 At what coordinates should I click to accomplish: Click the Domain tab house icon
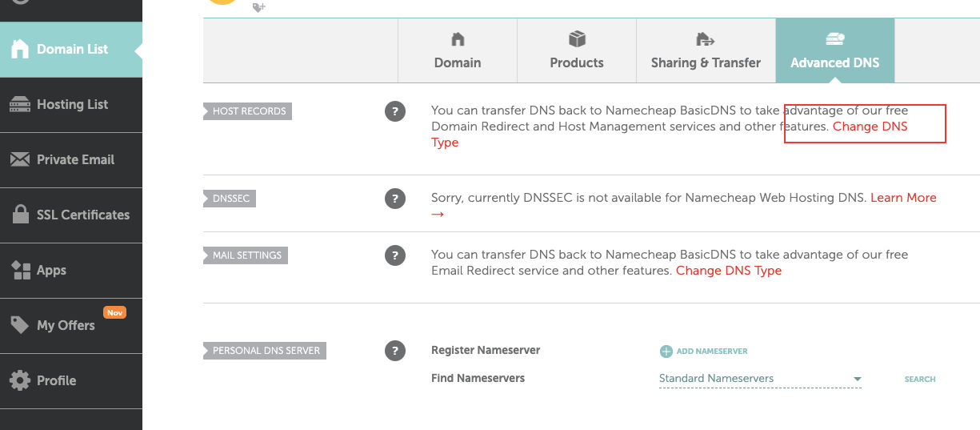[458, 38]
